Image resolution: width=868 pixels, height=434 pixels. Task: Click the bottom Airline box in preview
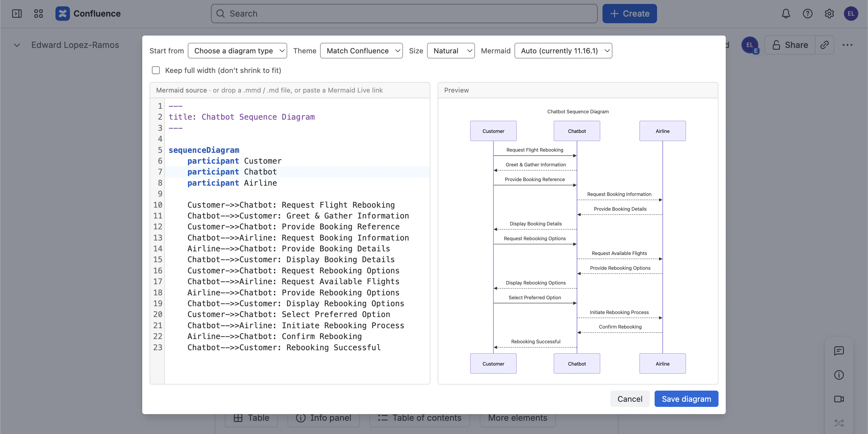pos(662,363)
